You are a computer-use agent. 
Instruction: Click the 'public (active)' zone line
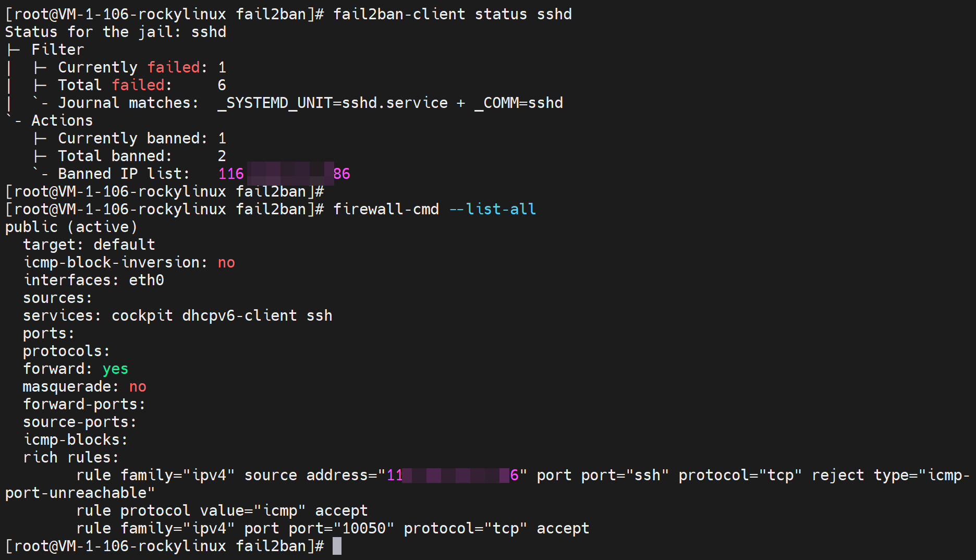pyautogui.click(x=71, y=227)
